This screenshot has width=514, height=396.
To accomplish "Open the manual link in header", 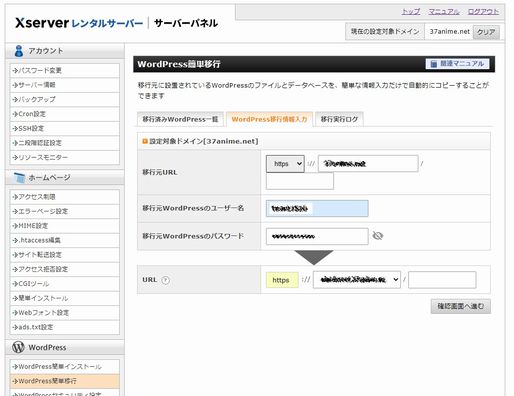I will click(444, 12).
